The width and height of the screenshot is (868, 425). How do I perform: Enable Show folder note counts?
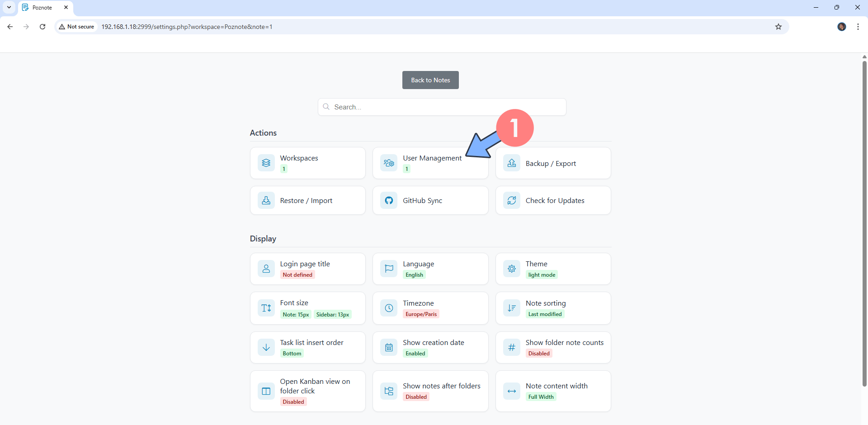tap(553, 347)
